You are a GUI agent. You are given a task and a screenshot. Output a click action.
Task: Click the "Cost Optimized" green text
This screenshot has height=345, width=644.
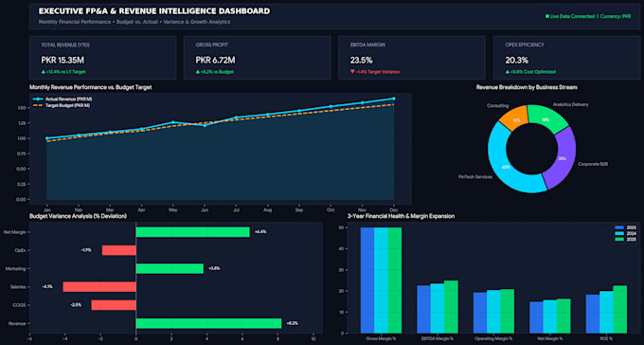pyautogui.click(x=539, y=72)
